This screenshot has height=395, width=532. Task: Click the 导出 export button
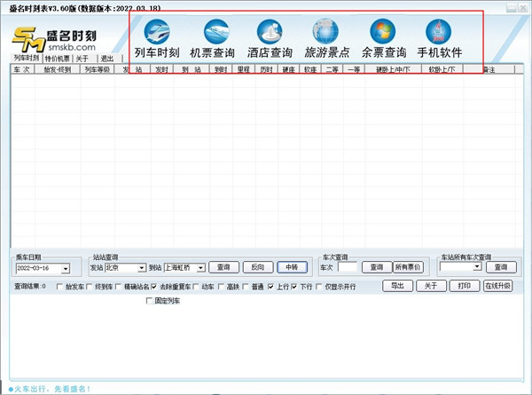pyautogui.click(x=398, y=286)
